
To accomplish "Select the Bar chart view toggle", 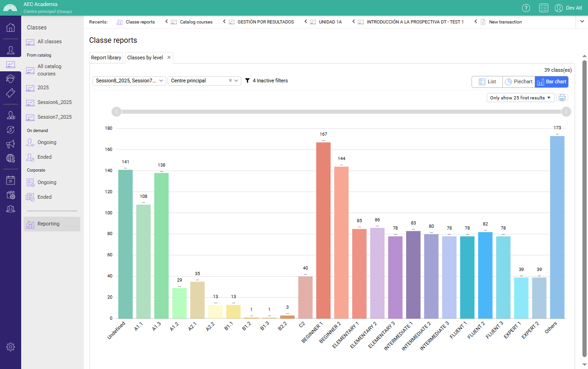I will tap(551, 81).
